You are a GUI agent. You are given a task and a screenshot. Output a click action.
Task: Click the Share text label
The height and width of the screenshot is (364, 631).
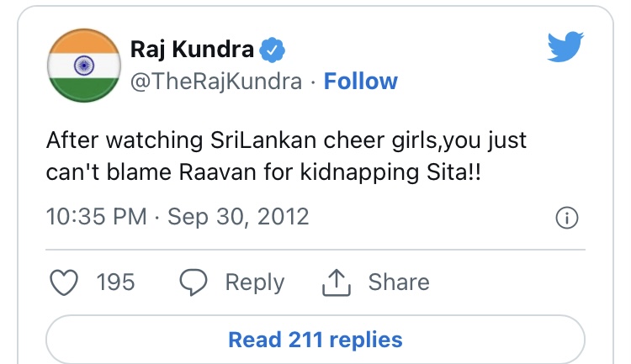pos(399,282)
